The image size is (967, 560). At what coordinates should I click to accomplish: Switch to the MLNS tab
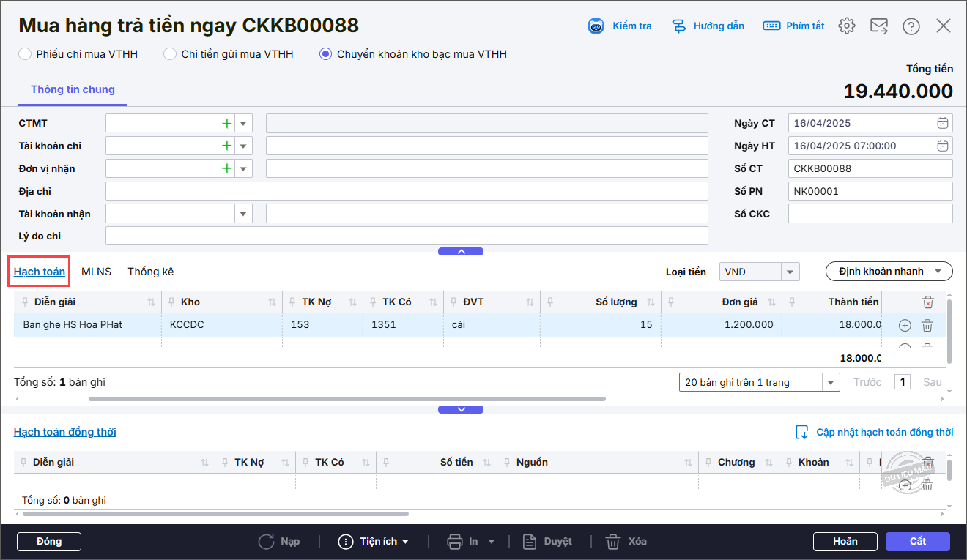96,272
